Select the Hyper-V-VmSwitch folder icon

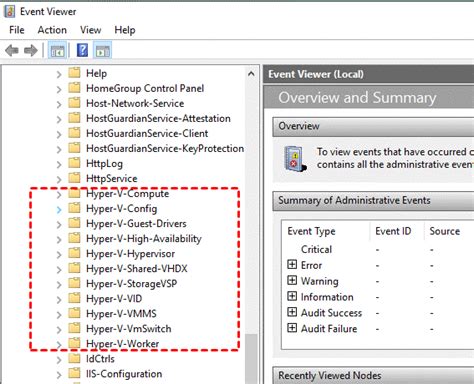74,328
